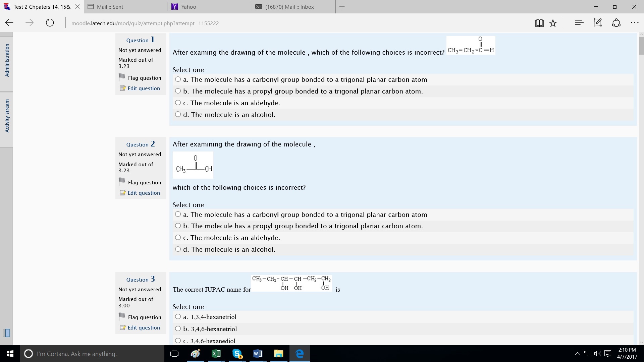Open Edge More actions menu
The image size is (644, 362).
[634, 23]
